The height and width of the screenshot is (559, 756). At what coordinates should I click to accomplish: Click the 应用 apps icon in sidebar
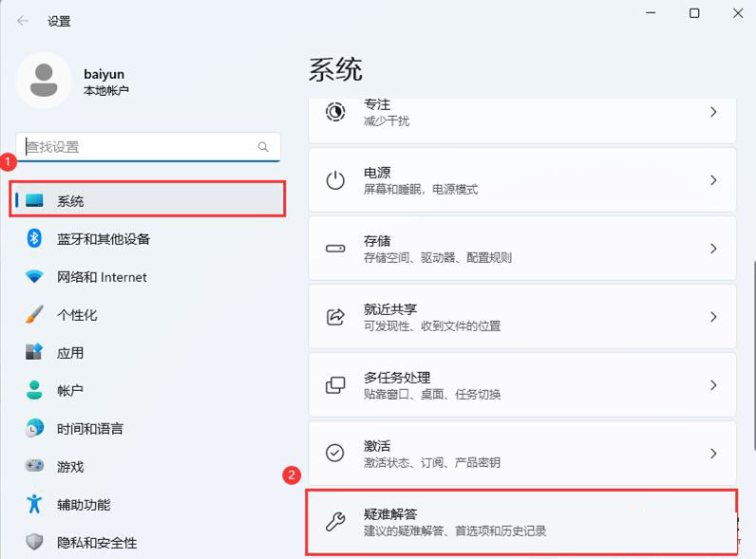35,352
